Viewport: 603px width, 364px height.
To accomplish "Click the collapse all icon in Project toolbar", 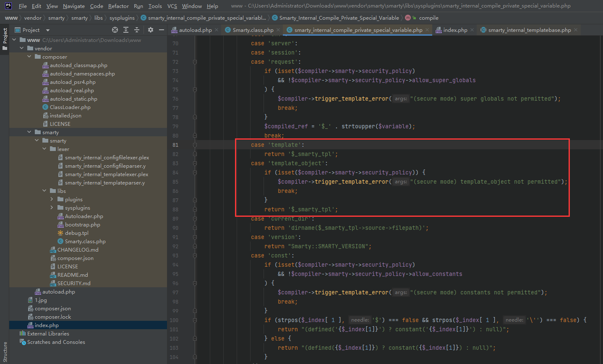I will 136,30.
